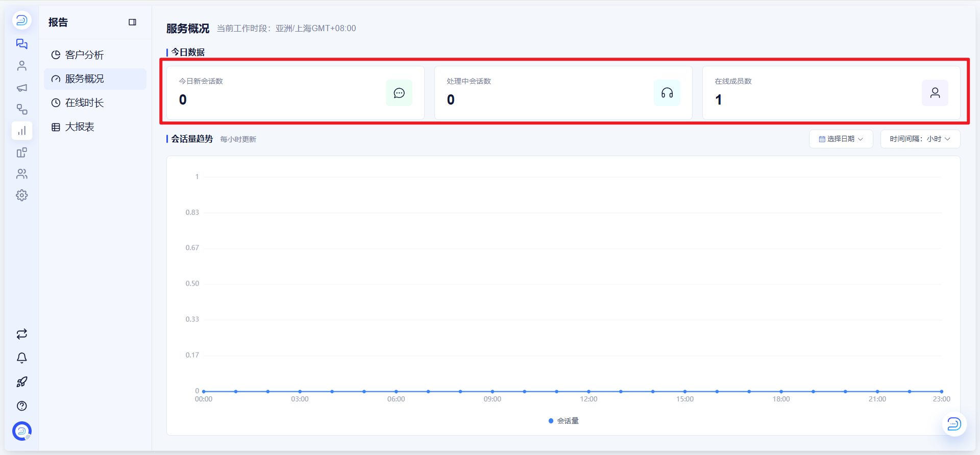
Task: Open the team members icon in sidebar
Action: [21, 174]
